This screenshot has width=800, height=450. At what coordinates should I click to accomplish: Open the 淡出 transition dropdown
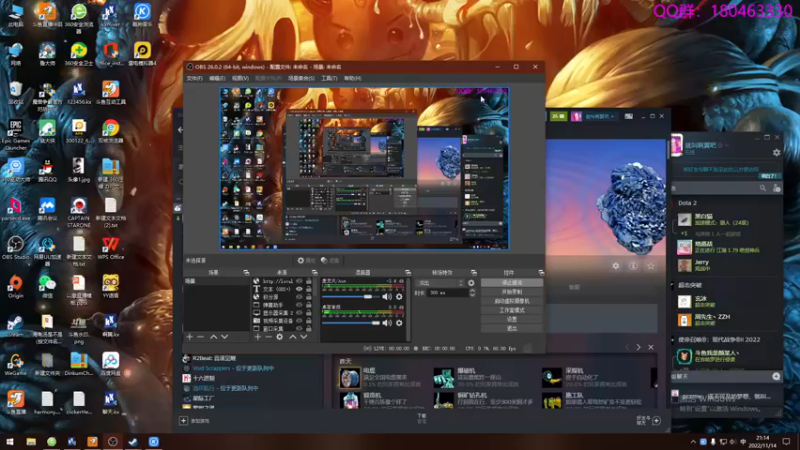tap(440, 283)
